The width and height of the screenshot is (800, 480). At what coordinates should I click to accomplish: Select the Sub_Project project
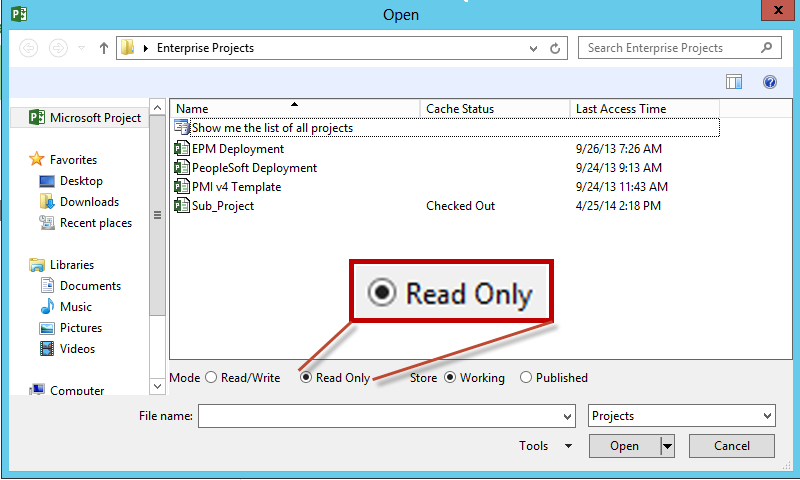pyautogui.click(x=223, y=206)
